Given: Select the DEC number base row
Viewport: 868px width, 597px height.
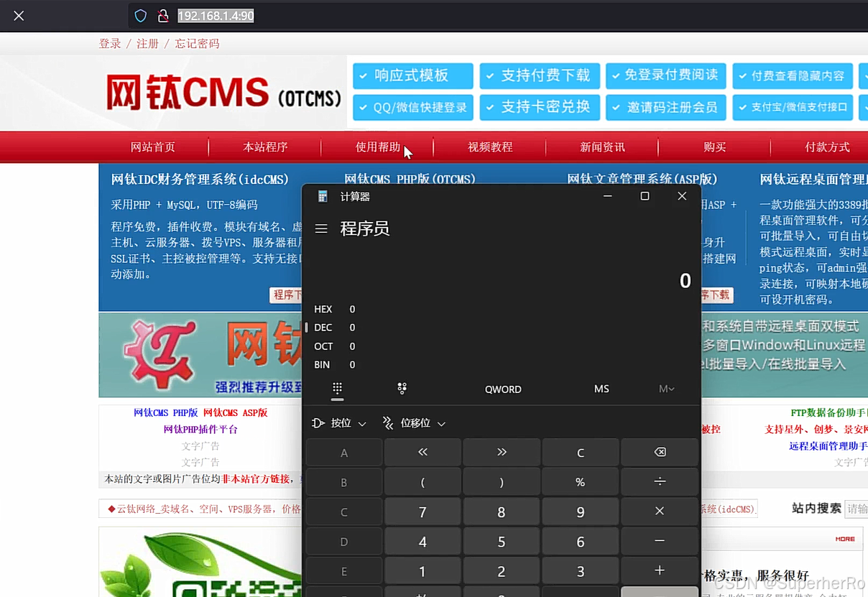Looking at the screenshot, I should coord(501,328).
